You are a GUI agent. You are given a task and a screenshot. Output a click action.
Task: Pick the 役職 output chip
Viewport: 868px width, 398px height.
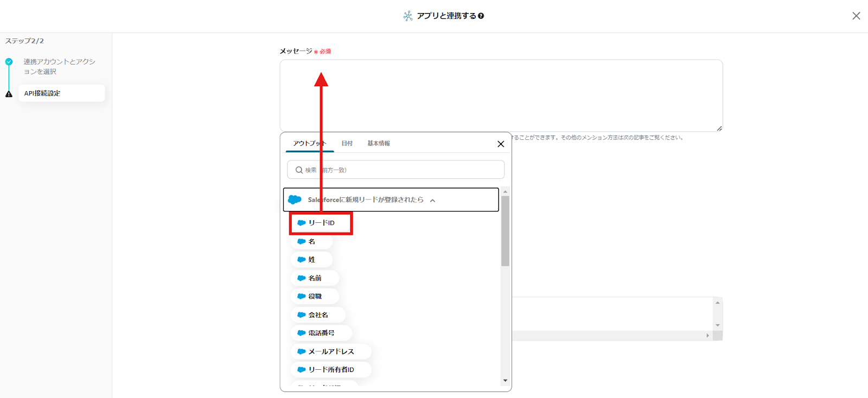315,297
